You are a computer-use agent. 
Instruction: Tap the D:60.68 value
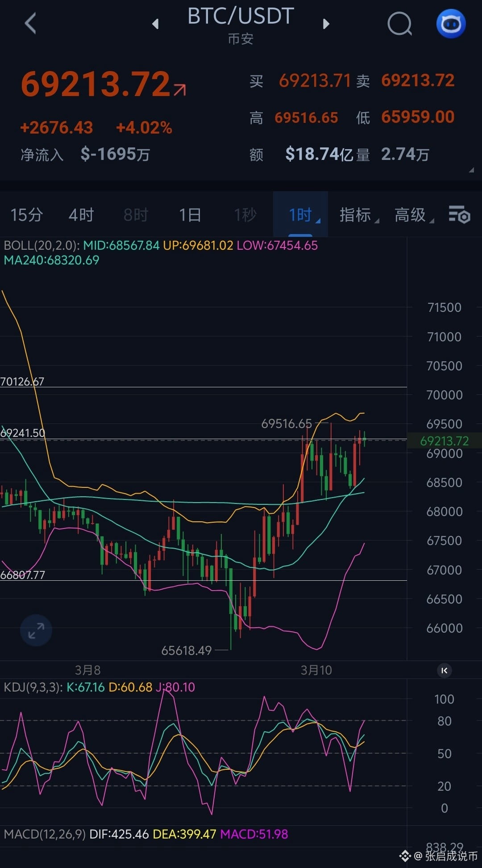tap(130, 687)
